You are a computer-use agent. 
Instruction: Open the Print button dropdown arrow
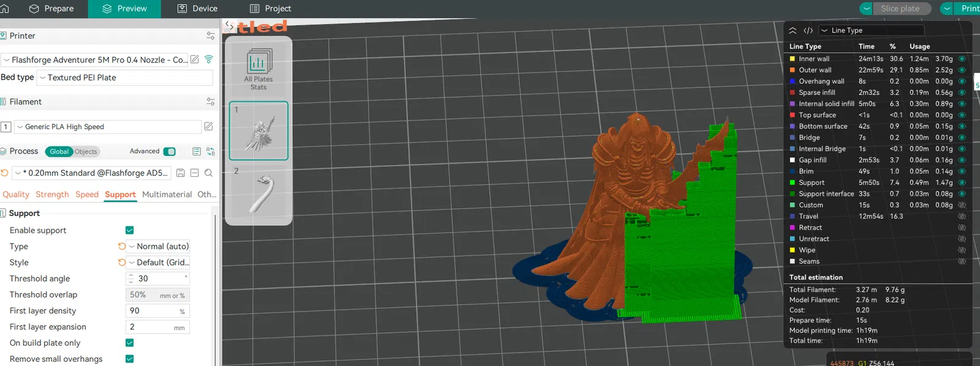947,9
